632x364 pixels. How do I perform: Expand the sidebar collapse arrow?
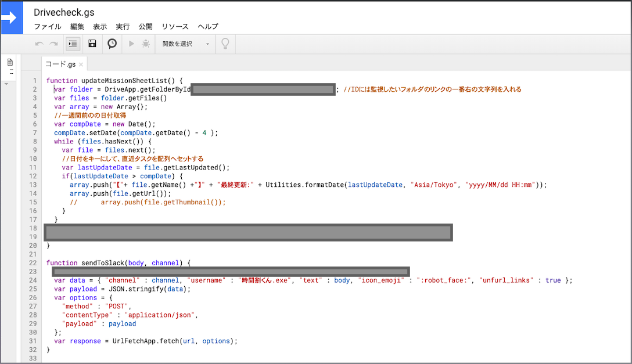click(x=6, y=84)
